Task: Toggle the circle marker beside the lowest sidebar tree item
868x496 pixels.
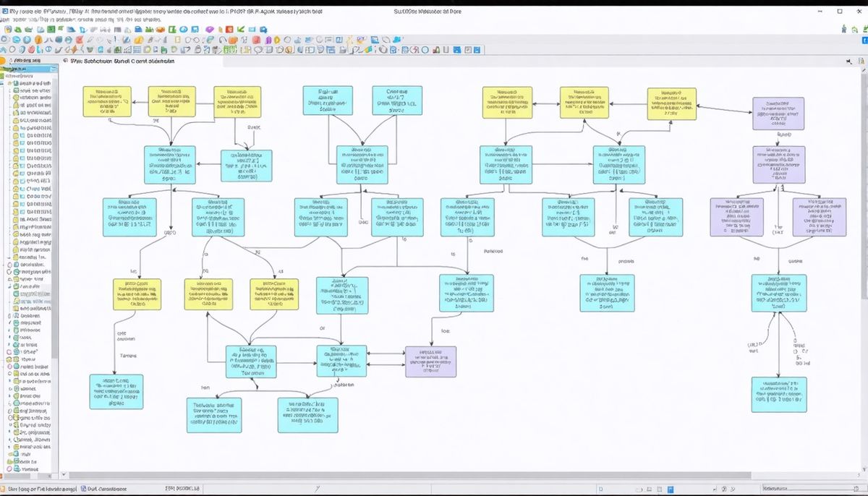Action: pos(10,469)
